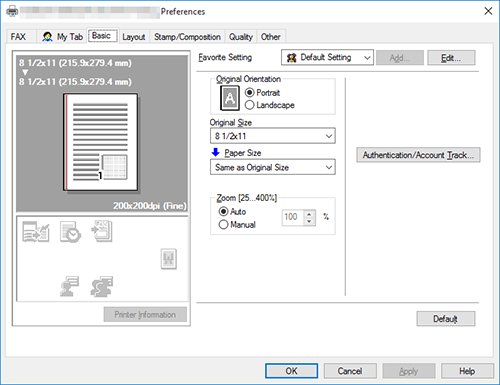Image resolution: width=500 pixels, height=385 pixels.
Task: Open the Favorite Setting dropdown
Action: coord(327,58)
